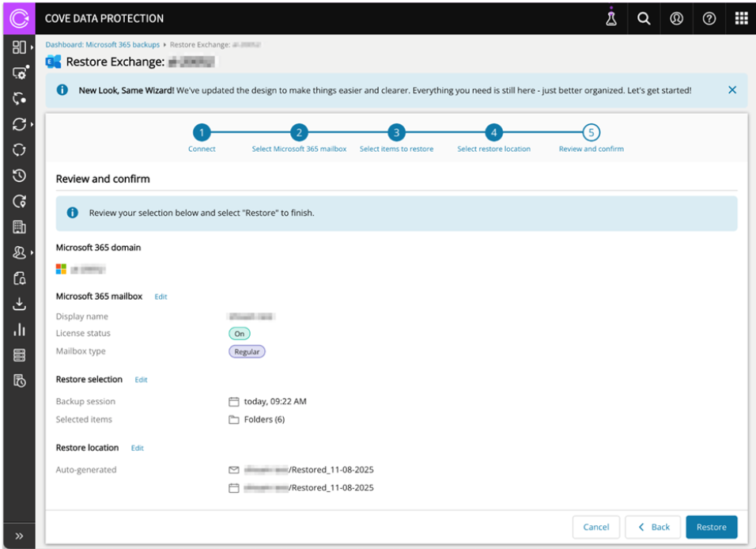The height and width of the screenshot is (549, 756).
Task: Edit the Restore selection section
Action: pyautogui.click(x=141, y=380)
